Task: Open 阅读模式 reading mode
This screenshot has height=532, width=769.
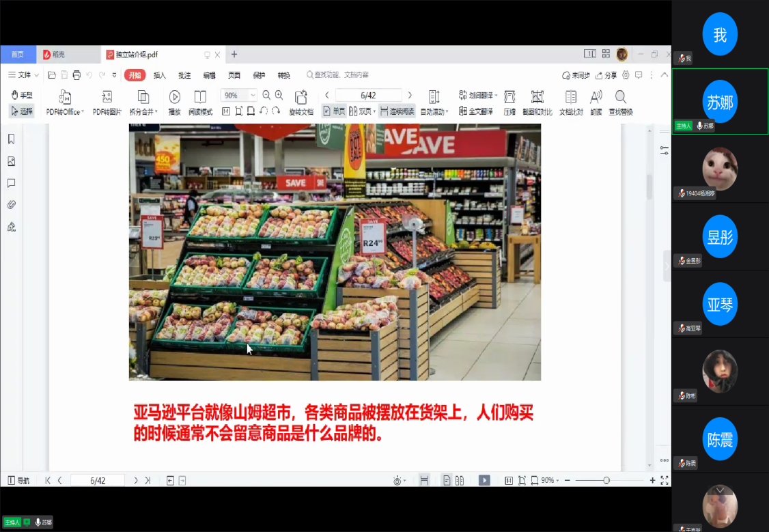Action: [x=200, y=97]
